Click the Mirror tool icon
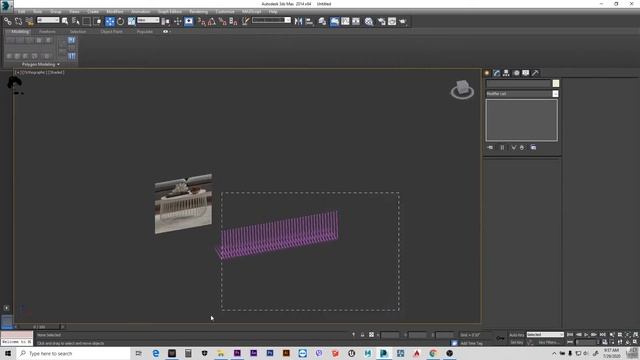The height and width of the screenshot is (360, 640). (298, 21)
